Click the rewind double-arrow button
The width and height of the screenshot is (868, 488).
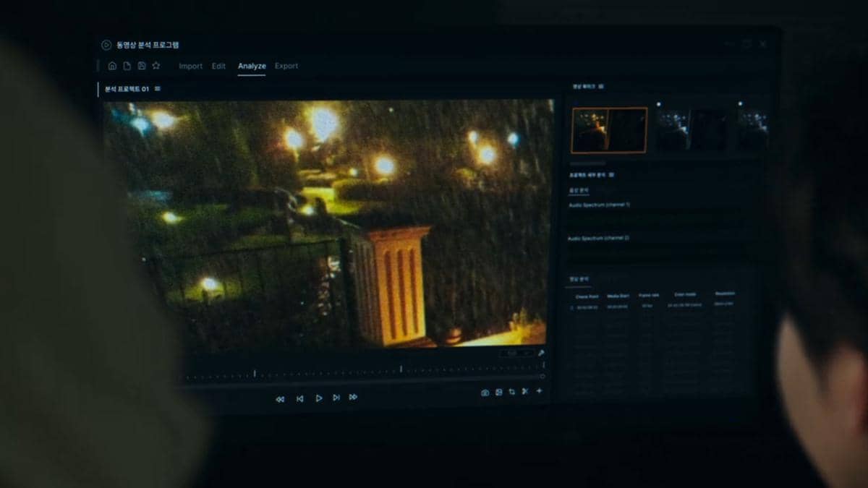(280, 398)
